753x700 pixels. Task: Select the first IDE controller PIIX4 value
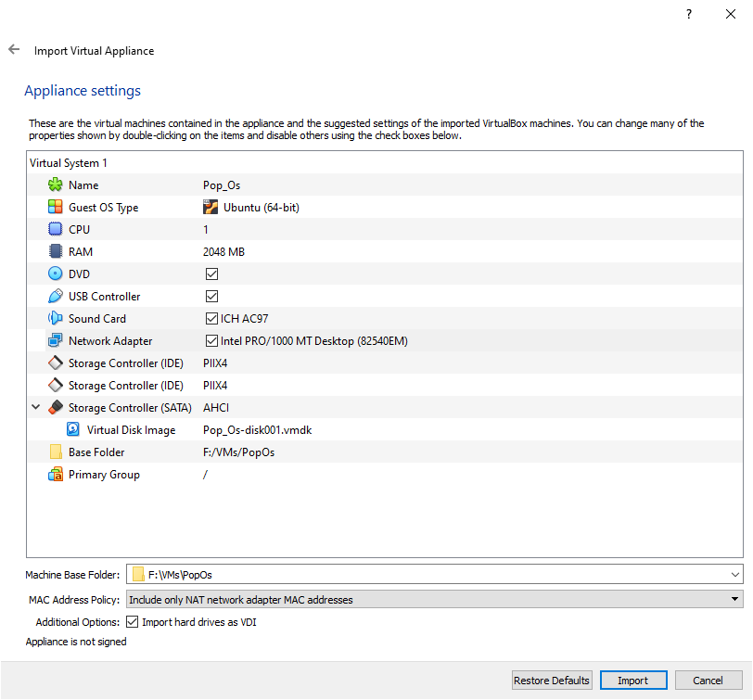[215, 363]
